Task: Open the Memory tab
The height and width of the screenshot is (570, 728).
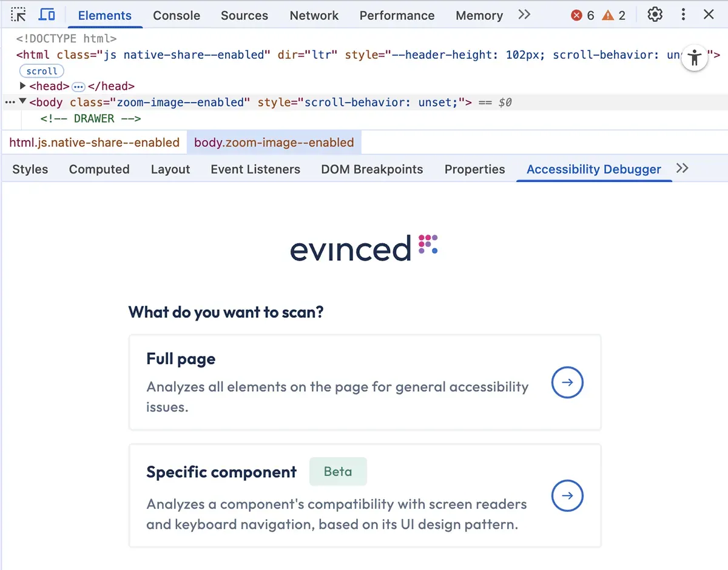Action: (x=479, y=15)
